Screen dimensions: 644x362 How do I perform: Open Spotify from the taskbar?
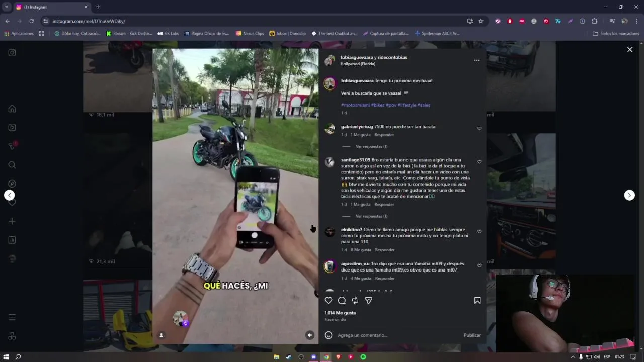363,357
